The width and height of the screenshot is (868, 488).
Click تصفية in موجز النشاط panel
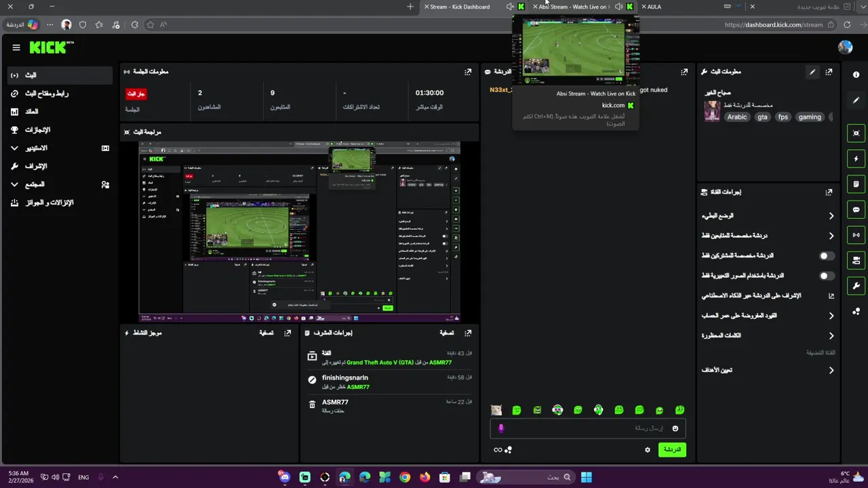click(267, 333)
